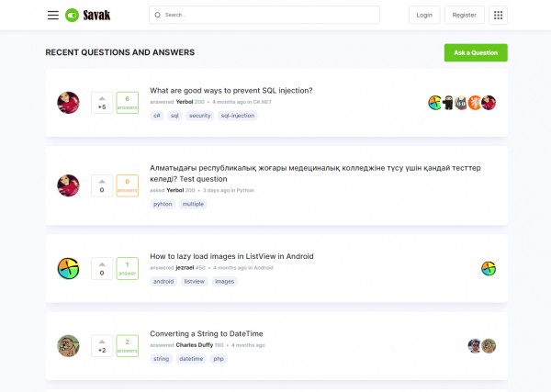Open 'How to lazy load images in ListView' question
The height and width of the screenshot is (392, 551).
pos(231,256)
